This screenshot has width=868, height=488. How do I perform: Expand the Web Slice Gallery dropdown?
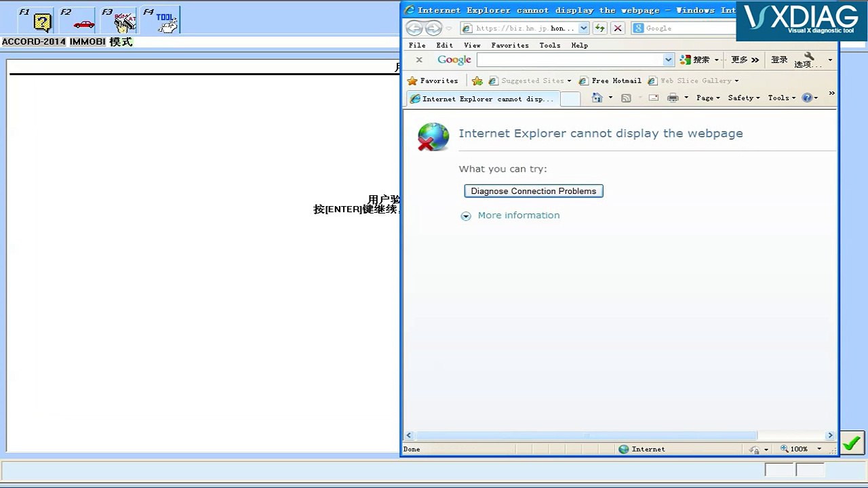pyautogui.click(x=736, y=81)
